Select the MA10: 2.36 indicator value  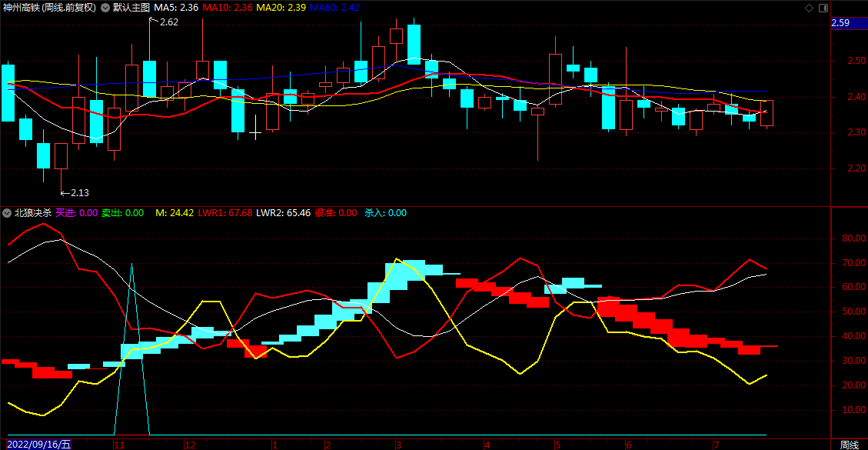(228, 8)
